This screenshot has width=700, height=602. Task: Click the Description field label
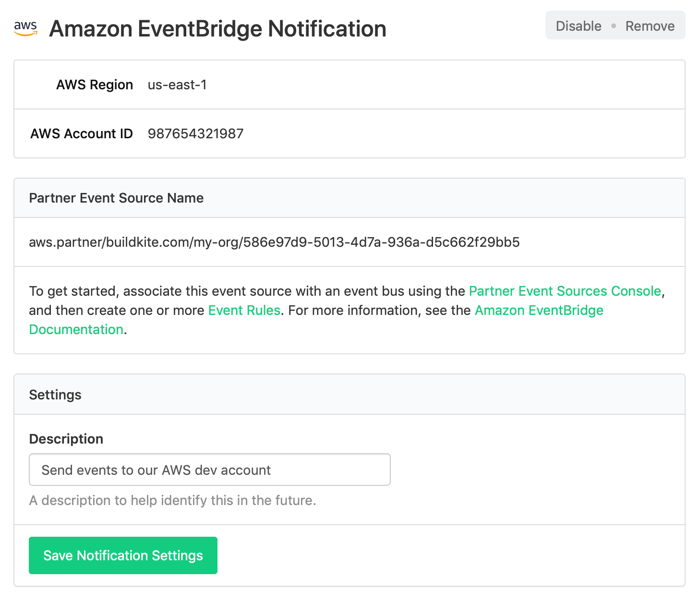tap(66, 438)
